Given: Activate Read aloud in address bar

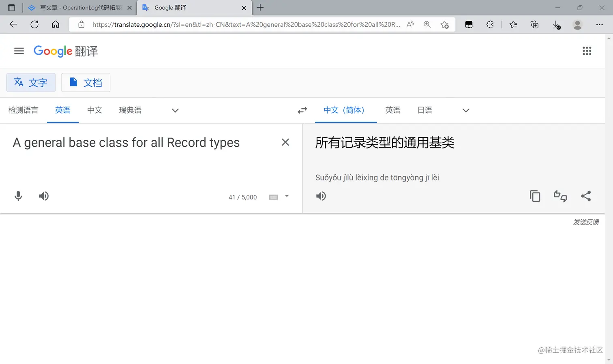Looking at the screenshot, I should point(410,24).
